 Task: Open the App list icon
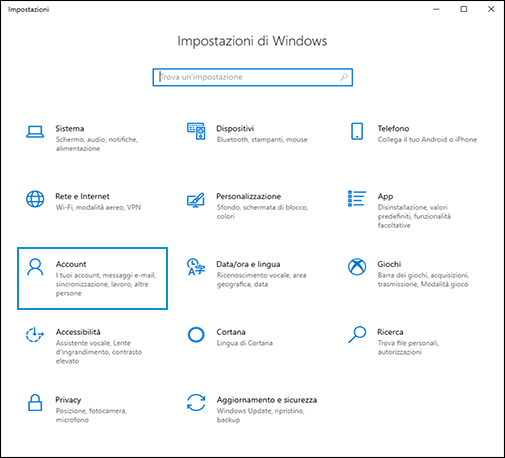click(357, 198)
